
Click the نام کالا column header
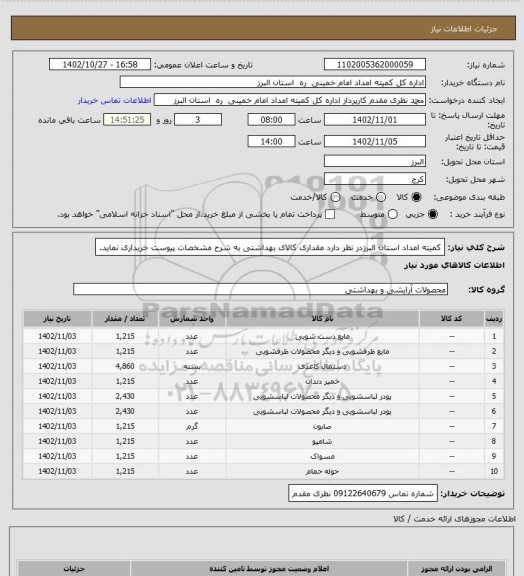tap(322, 318)
